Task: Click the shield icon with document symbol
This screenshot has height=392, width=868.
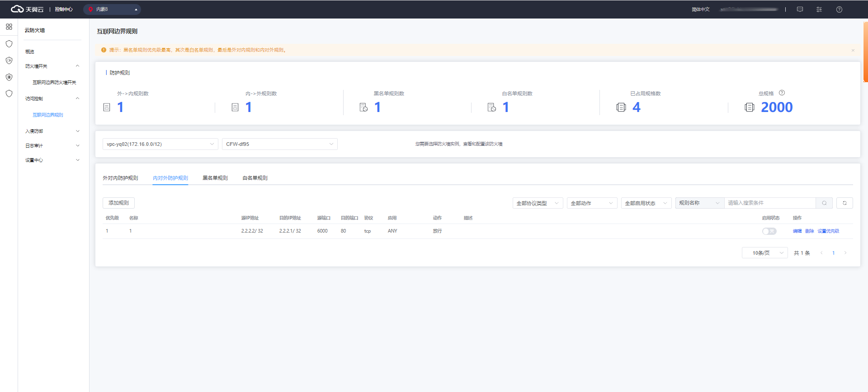Action: (9, 77)
